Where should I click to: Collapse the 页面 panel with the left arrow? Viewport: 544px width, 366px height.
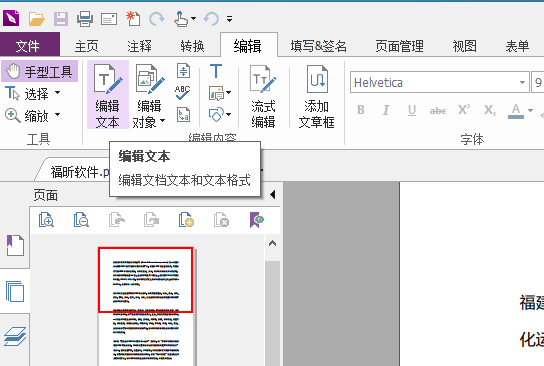[x=273, y=194]
